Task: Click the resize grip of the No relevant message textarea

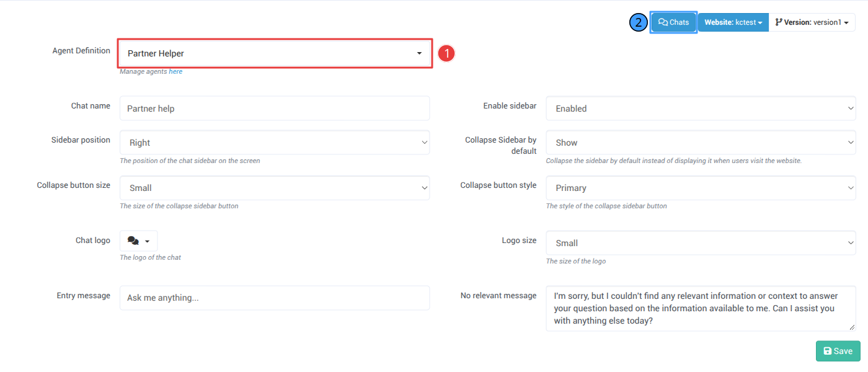Action: pyautogui.click(x=852, y=327)
